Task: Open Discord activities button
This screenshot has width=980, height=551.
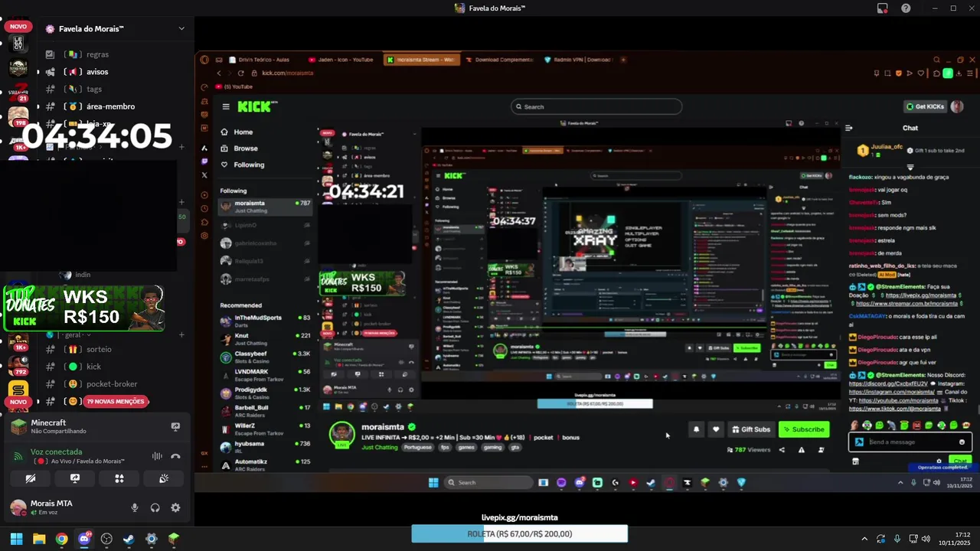Action: click(x=119, y=478)
